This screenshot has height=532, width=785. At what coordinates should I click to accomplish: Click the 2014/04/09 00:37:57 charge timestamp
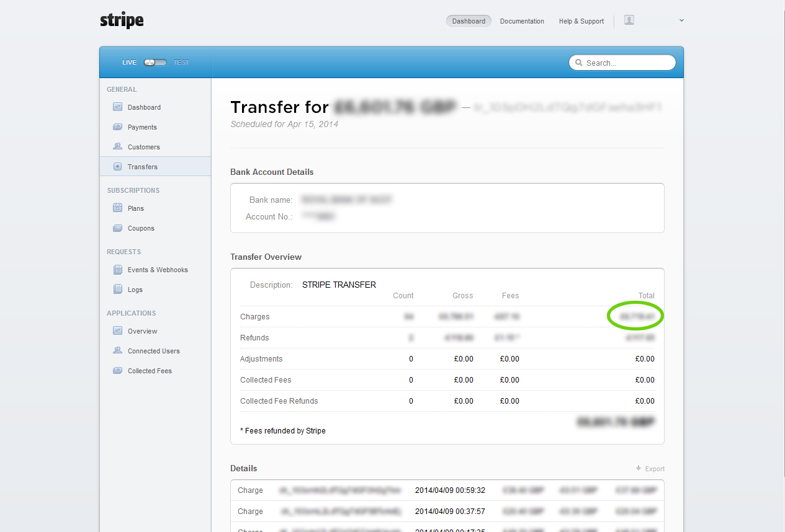click(450, 512)
